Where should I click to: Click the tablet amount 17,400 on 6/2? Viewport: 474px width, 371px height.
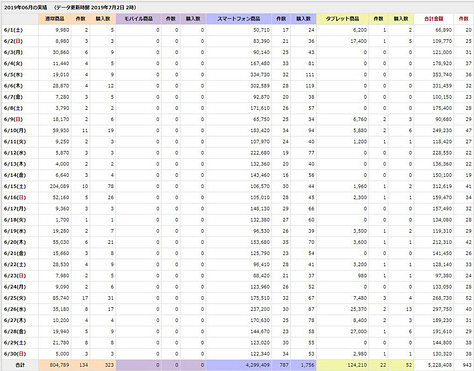click(x=359, y=41)
